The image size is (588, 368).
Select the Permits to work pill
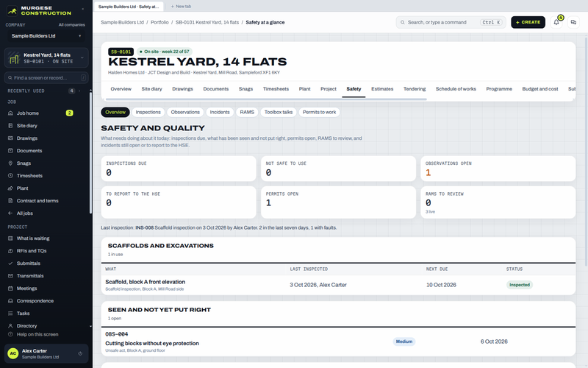pos(320,113)
